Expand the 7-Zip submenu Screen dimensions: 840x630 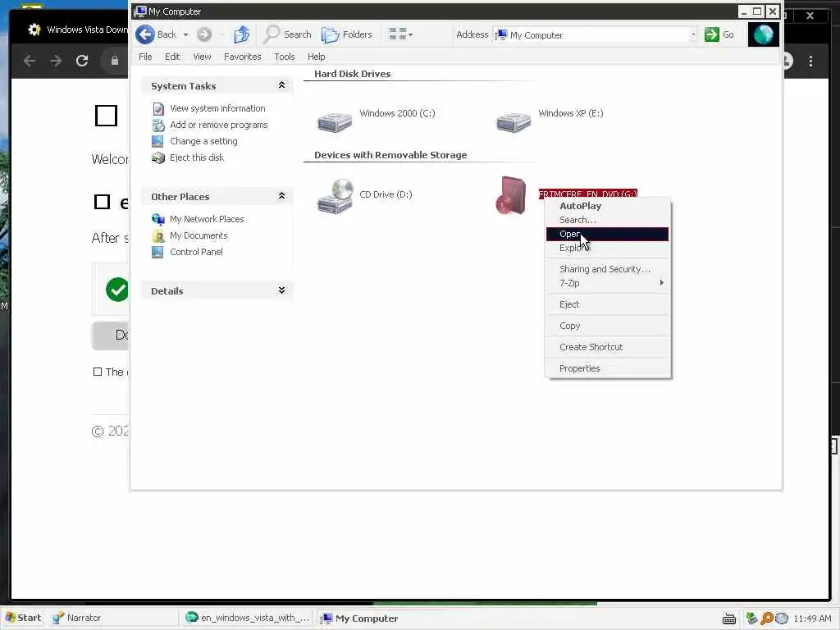click(608, 283)
